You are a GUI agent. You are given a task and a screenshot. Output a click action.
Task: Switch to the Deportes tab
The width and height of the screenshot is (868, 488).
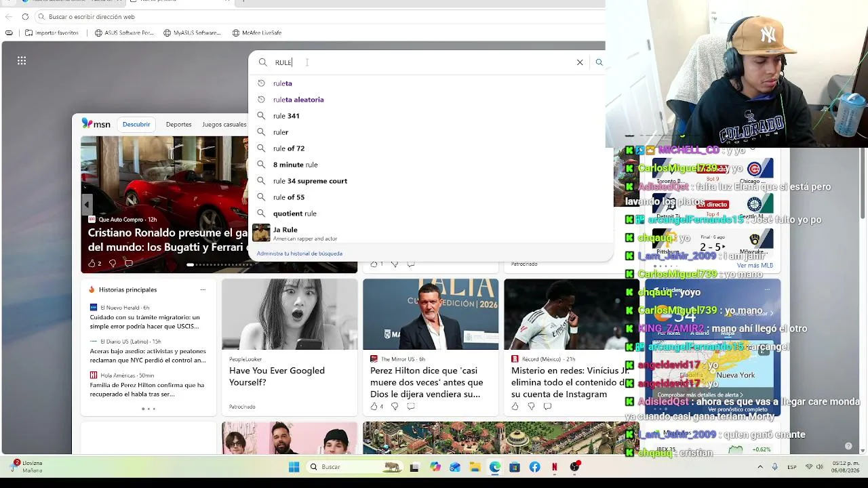178,125
